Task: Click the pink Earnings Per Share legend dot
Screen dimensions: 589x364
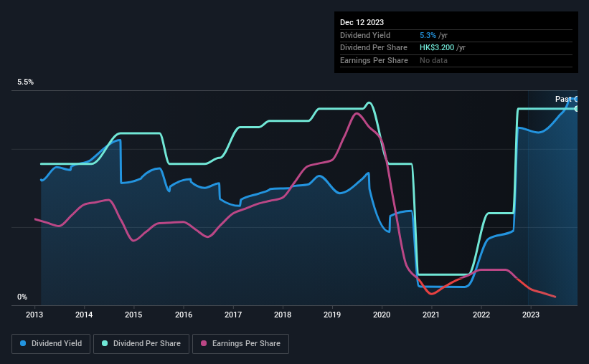Action: tap(204, 343)
